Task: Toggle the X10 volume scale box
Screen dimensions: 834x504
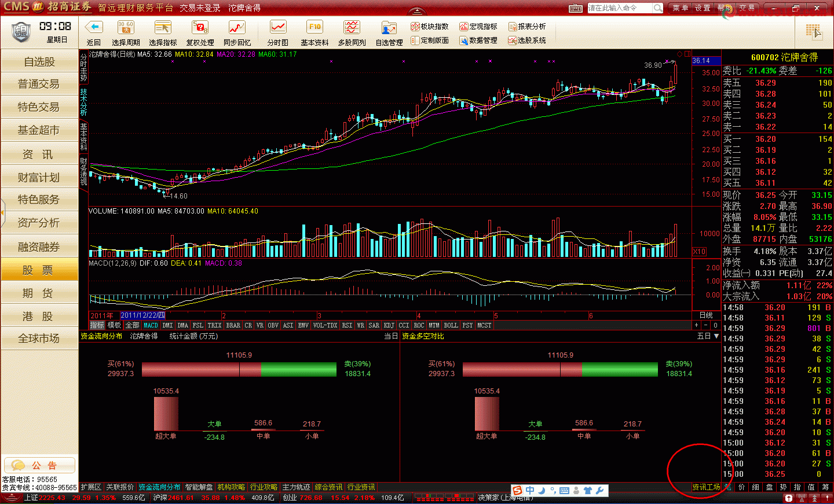Action: [700, 252]
